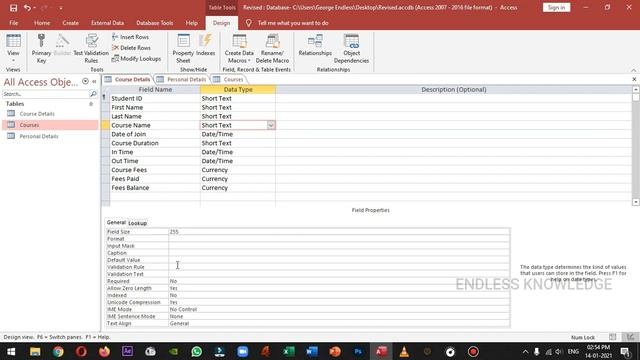
Task: Click the Save icon in quick access toolbar
Action: tap(13, 8)
